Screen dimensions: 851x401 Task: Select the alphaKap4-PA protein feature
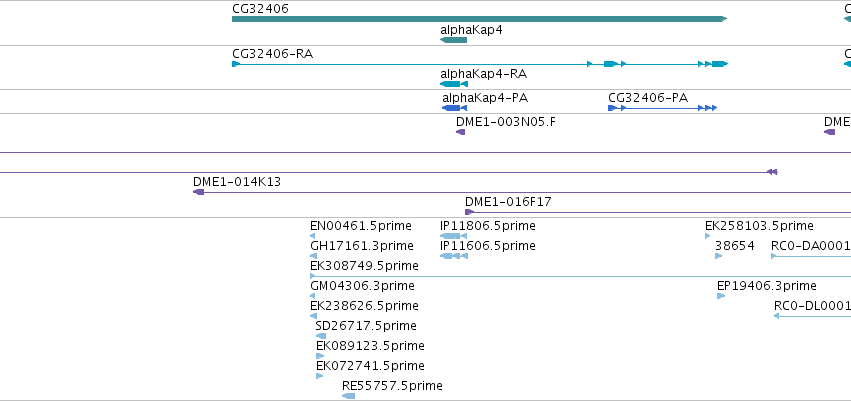pyautogui.click(x=454, y=108)
